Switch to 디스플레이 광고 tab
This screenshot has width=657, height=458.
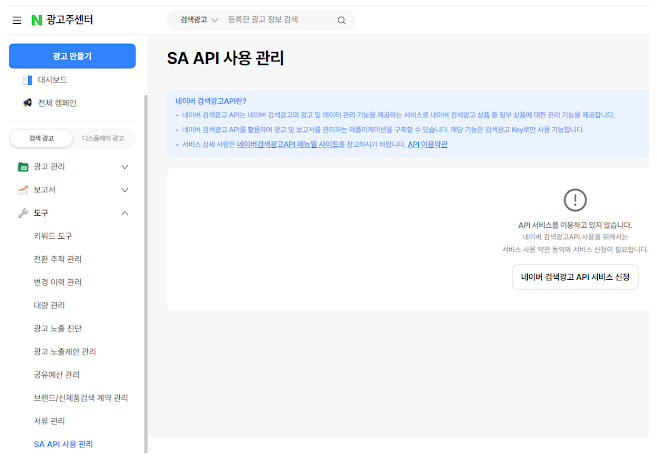(x=103, y=138)
